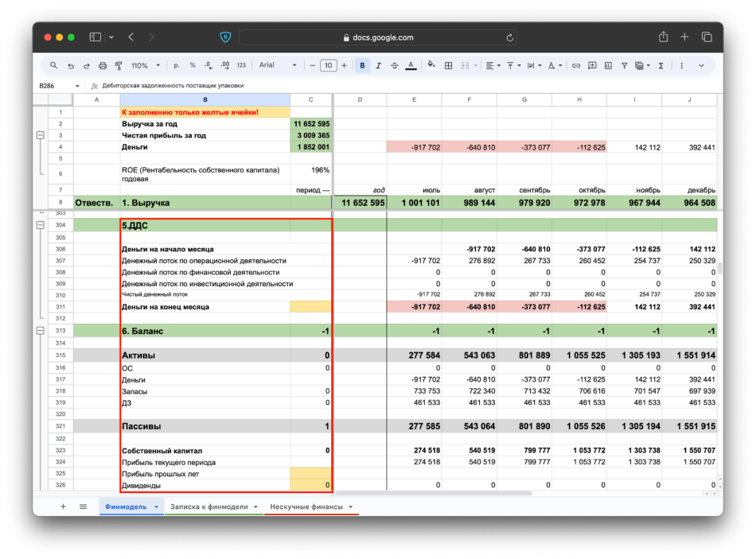Click the create filter icon
756x559 pixels.
pyautogui.click(x=624, y=66)
